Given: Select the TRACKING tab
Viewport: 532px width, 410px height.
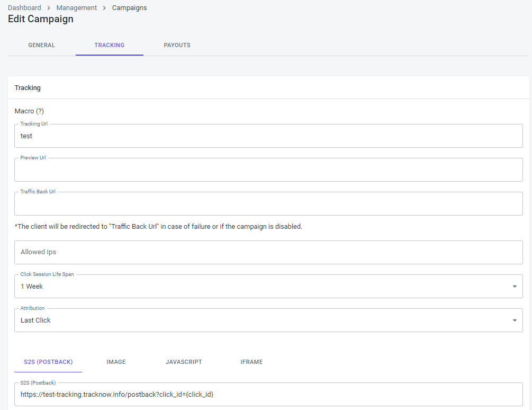Looking at the screenshot, I should pyautogui.click(x=109, y=45).
